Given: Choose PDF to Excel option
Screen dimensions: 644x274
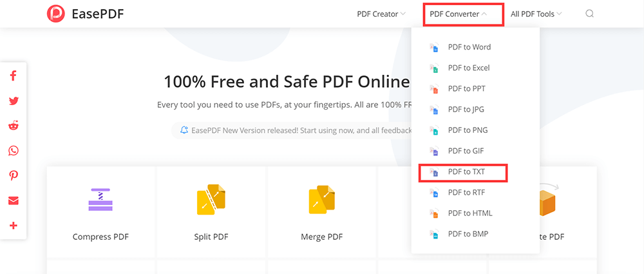Looking at the screenshot, I should pos(468,68).
